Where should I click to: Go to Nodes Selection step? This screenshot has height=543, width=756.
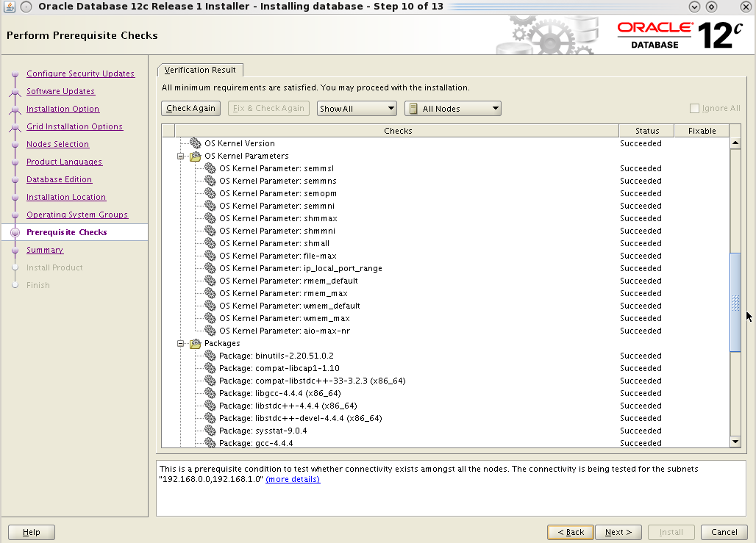(58, 144)
